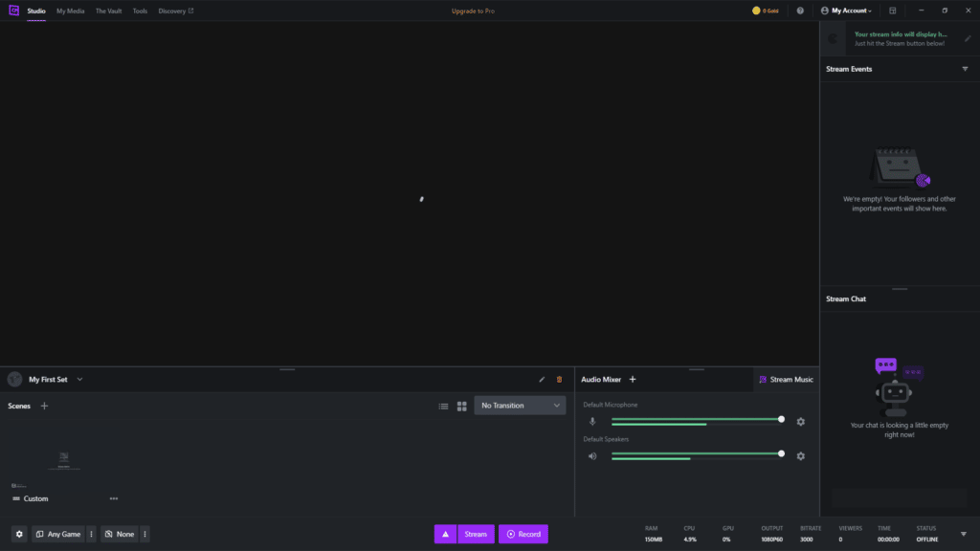980x551 pixels.
Task: Add an audio source in Audio Mixer
Action: [633, 379]
